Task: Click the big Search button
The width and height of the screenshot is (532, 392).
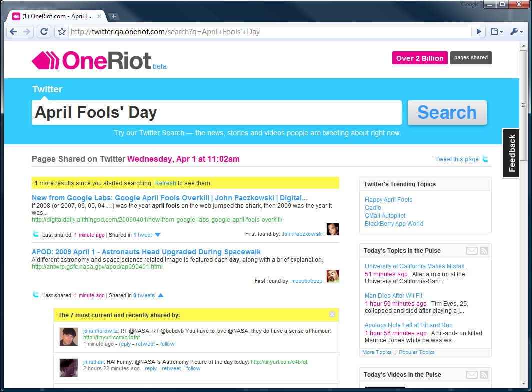Action: tap(447, 112)
